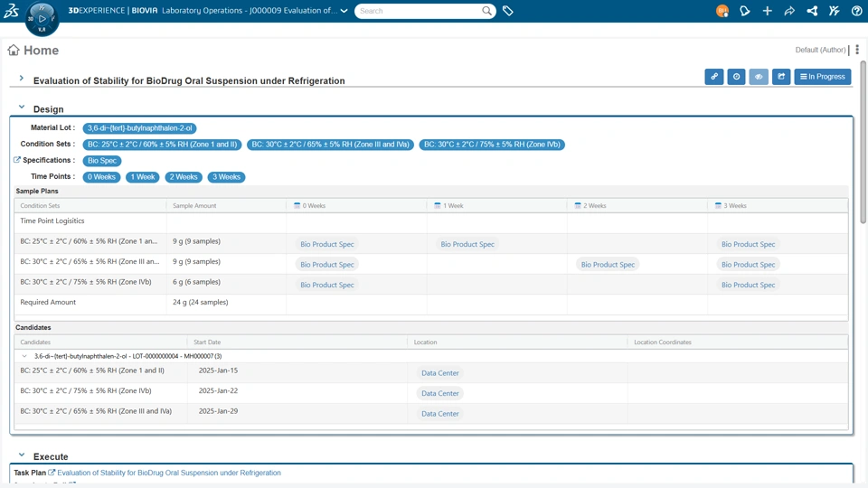Click the page vertical scrollbar
The width and height of the screenshot is (868, 488).
[x=863, y=144]
